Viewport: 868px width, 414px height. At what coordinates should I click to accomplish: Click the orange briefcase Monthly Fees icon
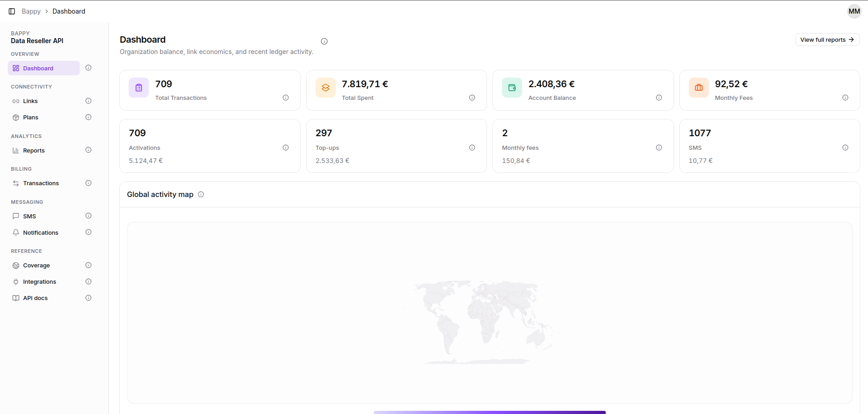(x=699, y=88)
